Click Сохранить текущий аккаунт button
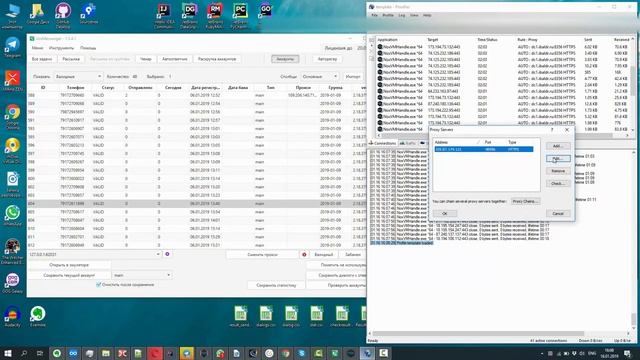Screen dimensions: 640x360 pos(69,275)
